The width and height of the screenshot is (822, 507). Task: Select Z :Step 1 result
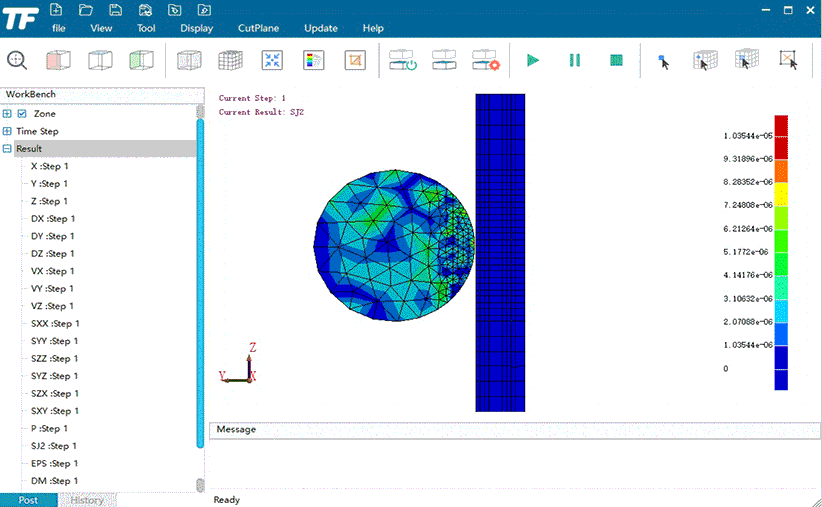tap(49, 201)
